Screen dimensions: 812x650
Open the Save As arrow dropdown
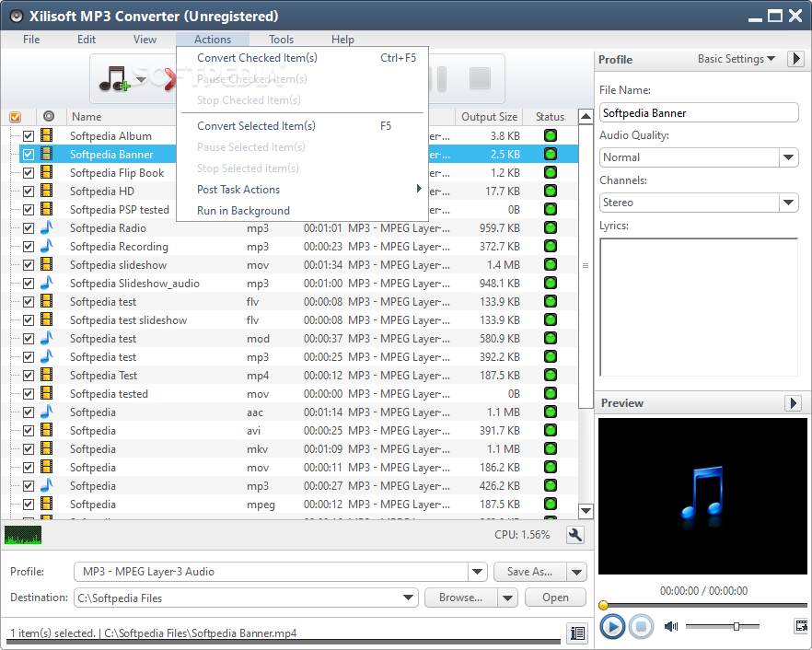(x=576, y=573)
